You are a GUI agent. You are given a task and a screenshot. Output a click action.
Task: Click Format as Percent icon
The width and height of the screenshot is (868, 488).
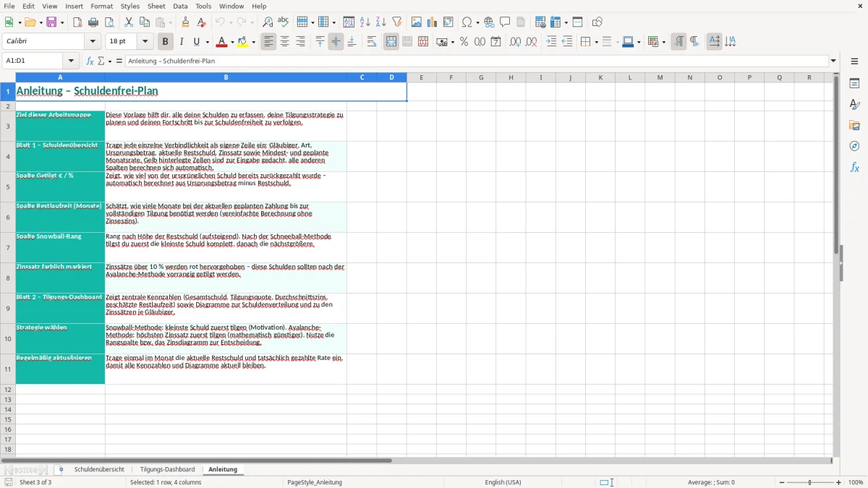pyautogui.click(x=464, y=42)
